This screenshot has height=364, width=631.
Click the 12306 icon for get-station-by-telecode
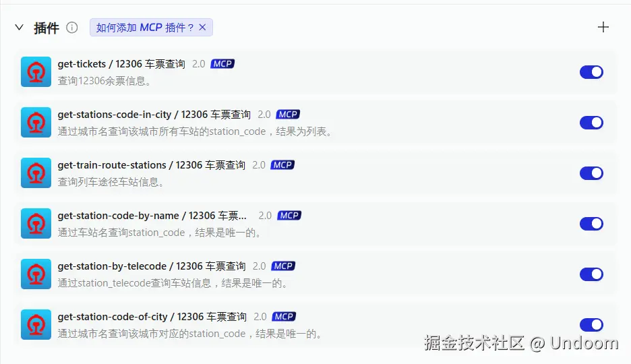tap(36, 274)
